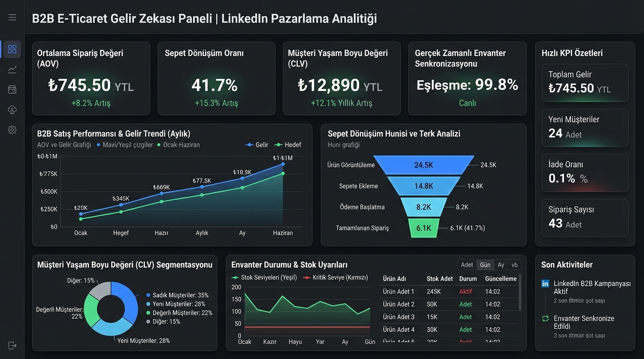Toggle the Hedef legend entry
The image size is (644, 359).
click(x=288, y=145)
